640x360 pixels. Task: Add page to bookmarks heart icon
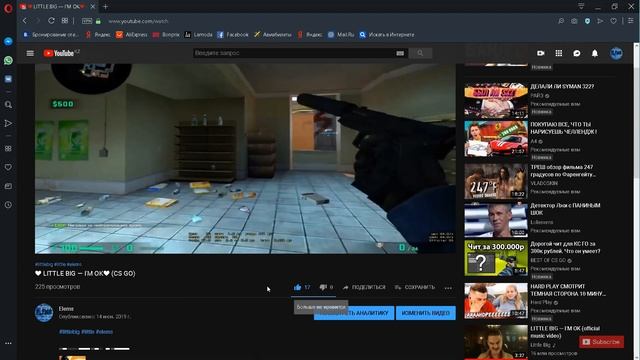pyautogui.click(x=613, y=21)
